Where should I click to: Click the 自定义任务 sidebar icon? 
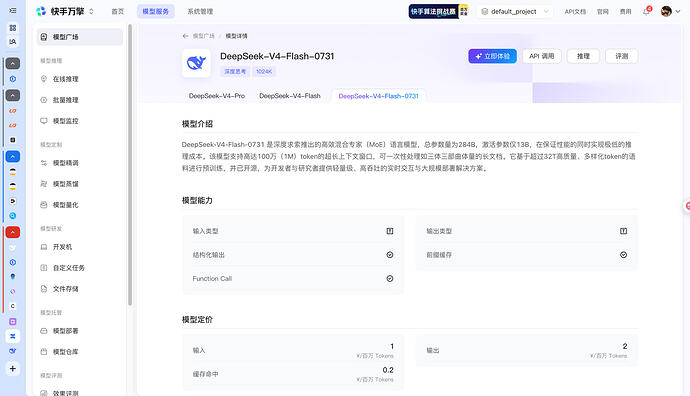click(44, 268)
